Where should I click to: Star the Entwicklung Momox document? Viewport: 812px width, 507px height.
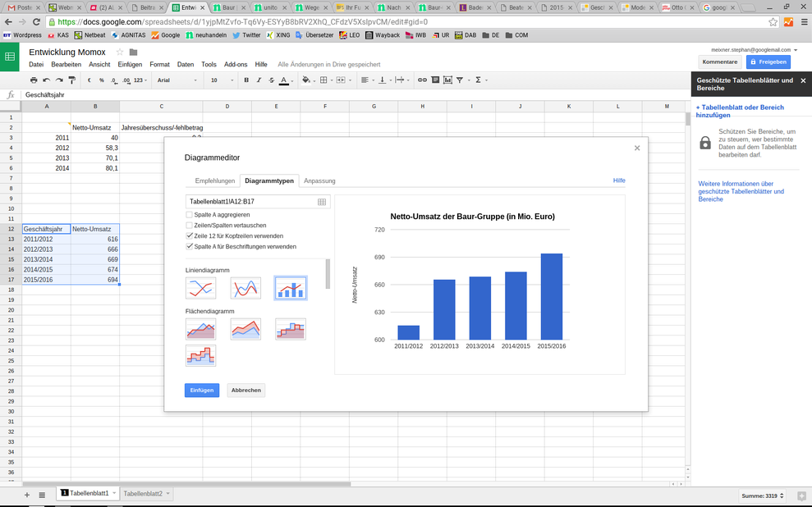click(120, 52)
